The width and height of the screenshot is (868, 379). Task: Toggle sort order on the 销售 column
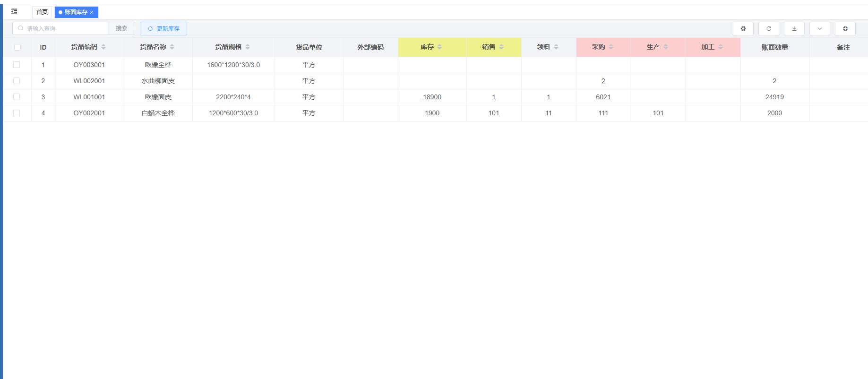coord(501,47)
